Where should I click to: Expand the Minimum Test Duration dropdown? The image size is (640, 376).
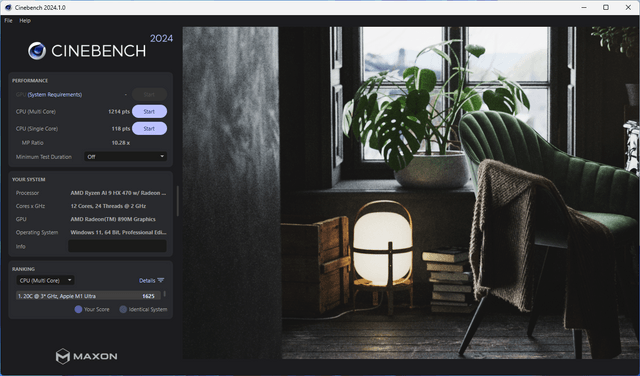coord(125,157)
